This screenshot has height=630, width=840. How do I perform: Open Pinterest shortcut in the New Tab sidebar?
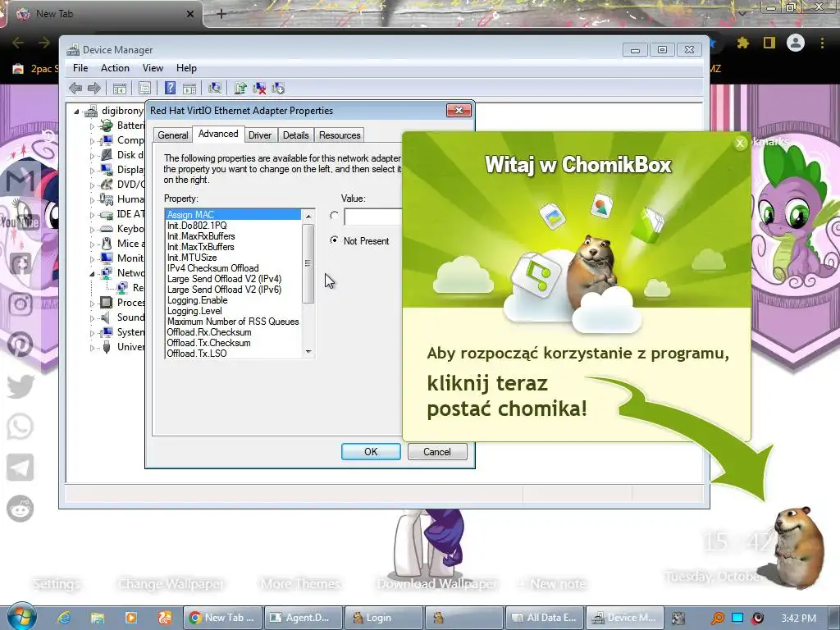point(21,345)
